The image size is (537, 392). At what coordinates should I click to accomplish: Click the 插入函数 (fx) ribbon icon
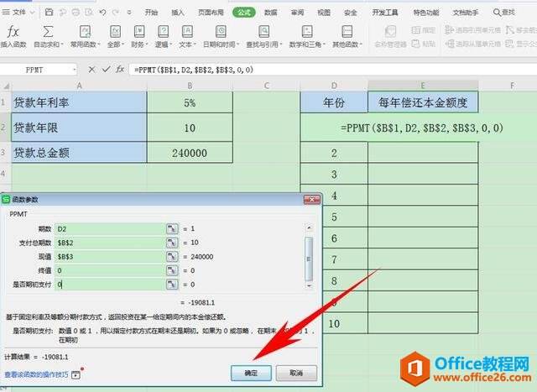(x=13, y=32)
